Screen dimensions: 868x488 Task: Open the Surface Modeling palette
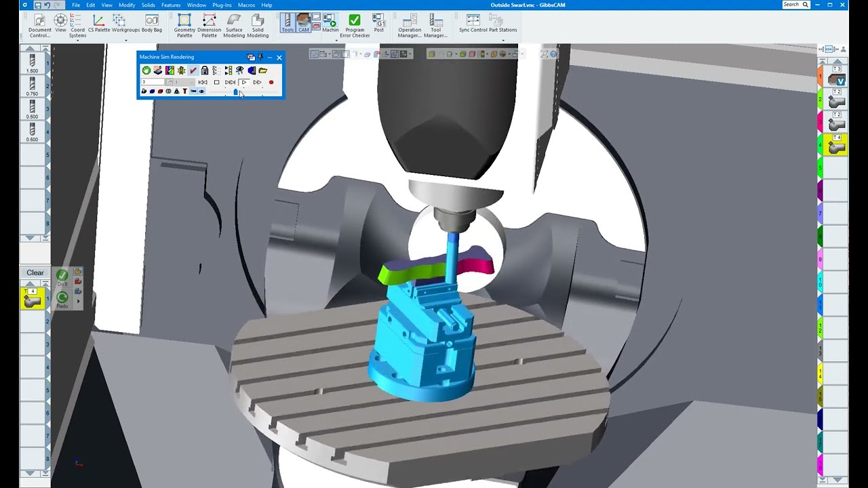pyautogui.click(x=234, y=25)
